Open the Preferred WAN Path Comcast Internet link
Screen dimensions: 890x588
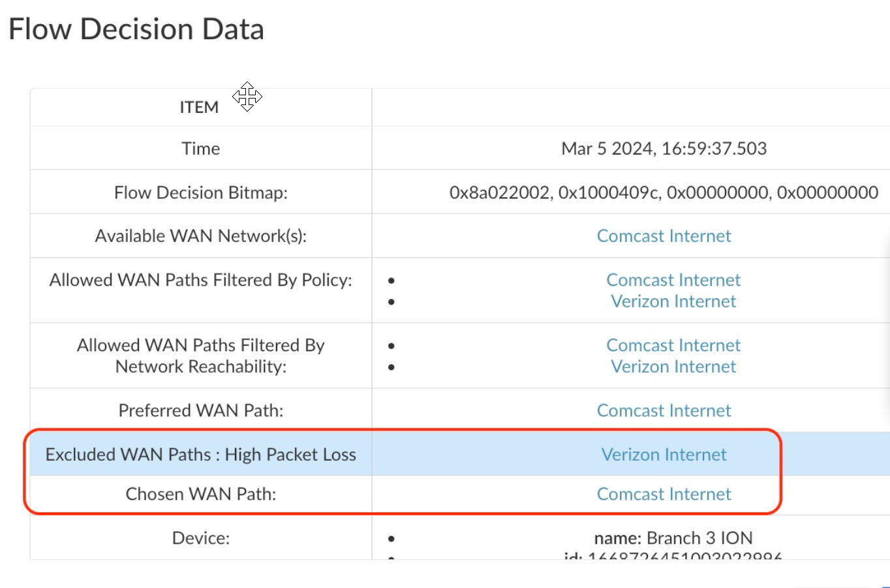click(x=664, y=410)
